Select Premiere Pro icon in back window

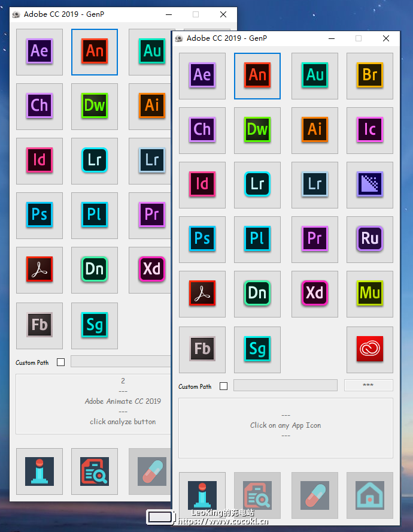[x=150, y=216]
